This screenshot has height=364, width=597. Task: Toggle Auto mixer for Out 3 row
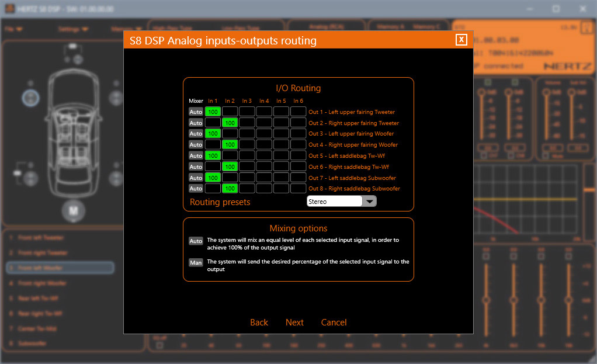click(x=196, y=133)
